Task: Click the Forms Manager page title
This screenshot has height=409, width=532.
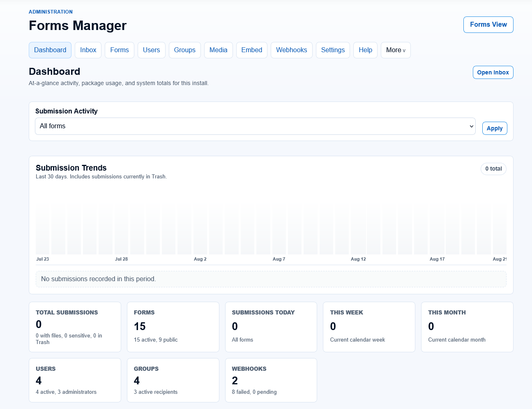Action: tap(78, 25)
